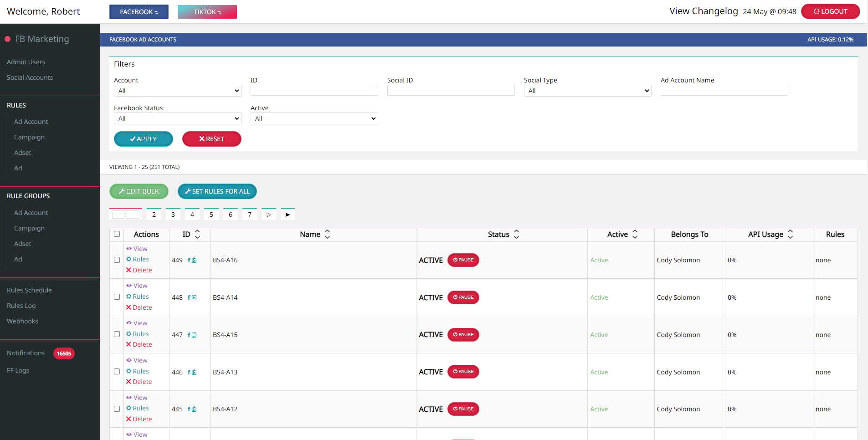Toggle the select-all checkbox in table header
This screenshot has height=440, width=868.
117,234
